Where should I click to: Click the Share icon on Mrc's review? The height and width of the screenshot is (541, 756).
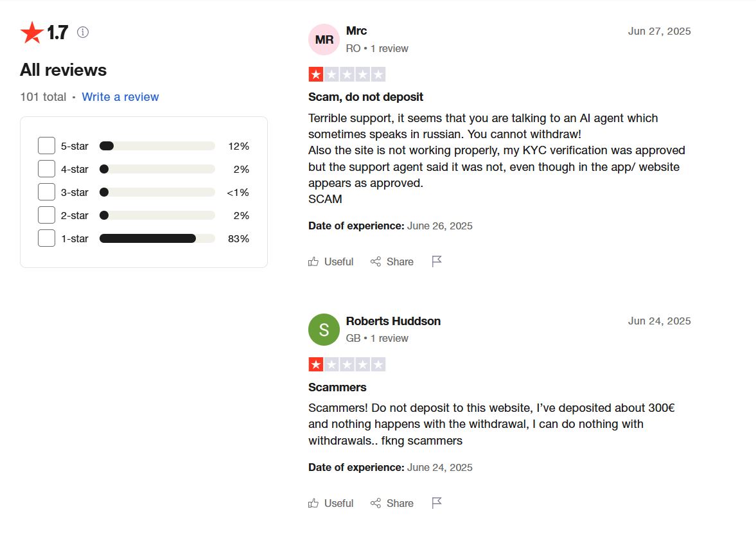click(x=376, y=262)
